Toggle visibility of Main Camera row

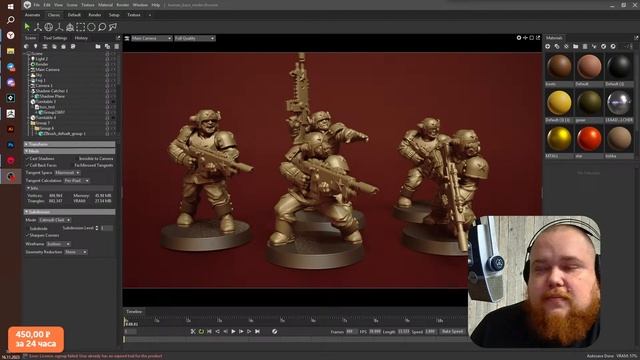pyautogui.click(x=107, y=69)
